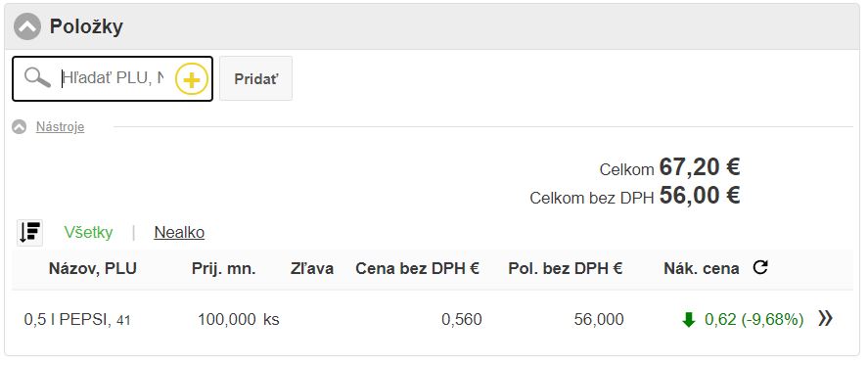The width and height of the screenshot is (868, 366).
Task: Click the 0,62 (-9,68%) cost price
Action: [x=754, y=319]
